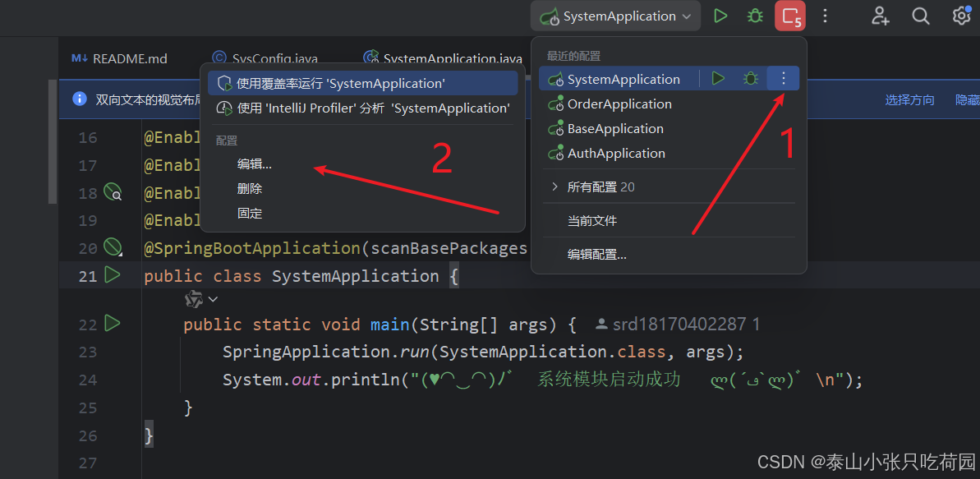
Task: Click the author hint srd18170402287 on line 22
Action: pyautogui.click(x=679, y=324)
